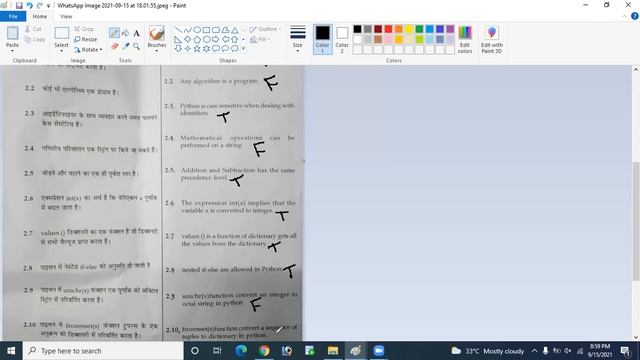Click the Crop button

pyautogui.click(x=84, y=29)
